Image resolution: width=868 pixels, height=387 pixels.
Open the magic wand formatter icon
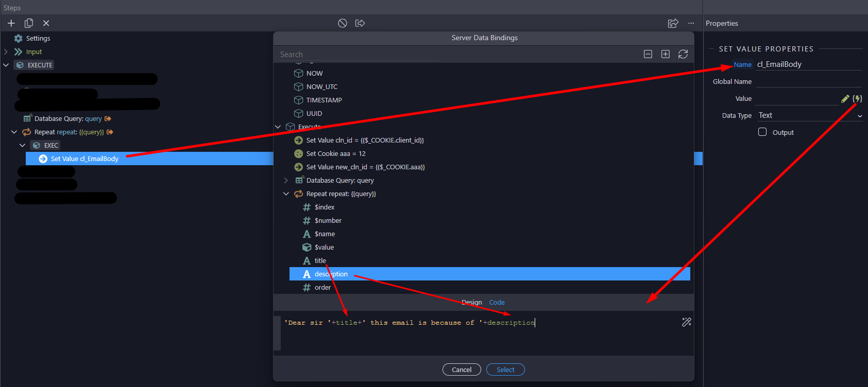coord(686,322)
